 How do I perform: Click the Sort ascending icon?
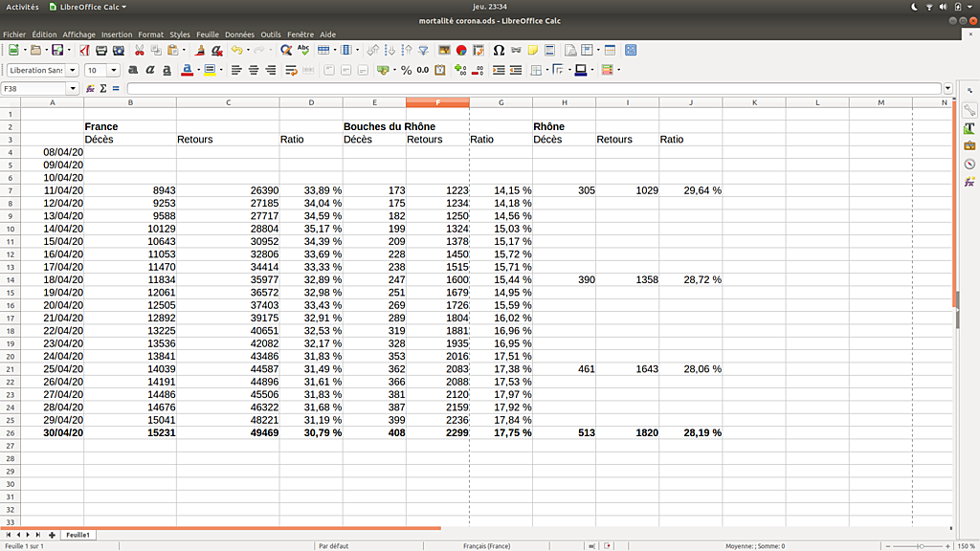coord(390,50)
